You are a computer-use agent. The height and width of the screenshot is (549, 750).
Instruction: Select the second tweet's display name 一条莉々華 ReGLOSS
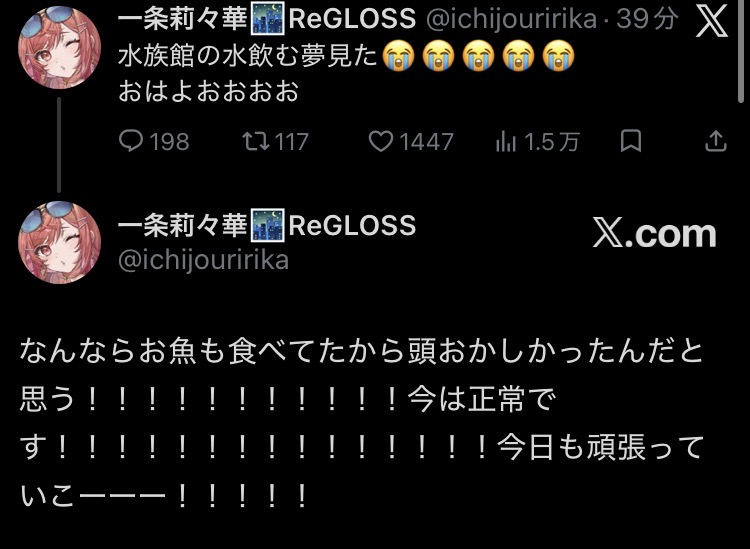click(266, 225)
